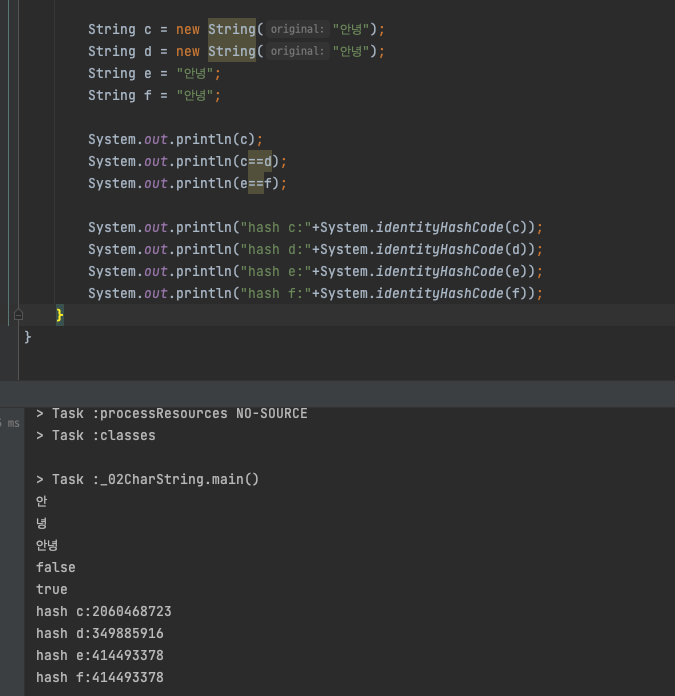Click the yellow highlighted closing brace
675x696 pixels.
[60, 315]
